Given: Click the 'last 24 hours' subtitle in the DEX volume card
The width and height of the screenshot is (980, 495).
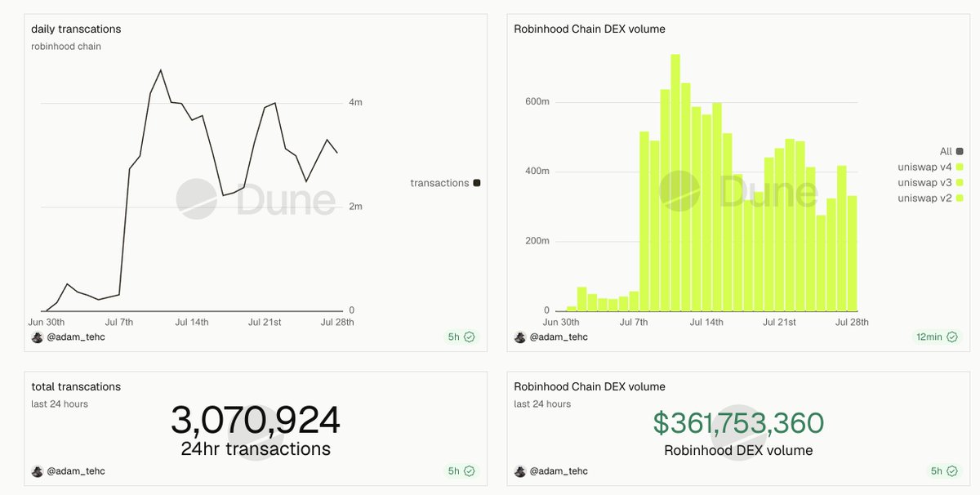Looking at the screenshot, I should 542,404.
